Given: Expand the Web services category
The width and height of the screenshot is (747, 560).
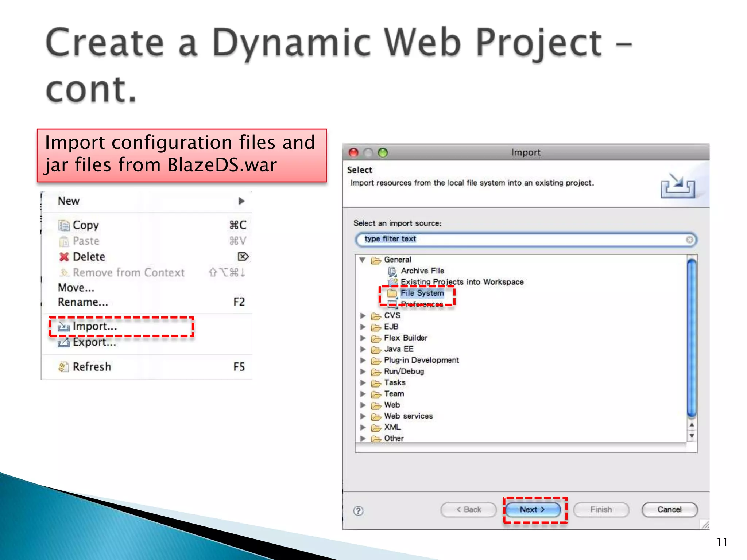Looking at the screenshot, I should (x=363, y=416).
